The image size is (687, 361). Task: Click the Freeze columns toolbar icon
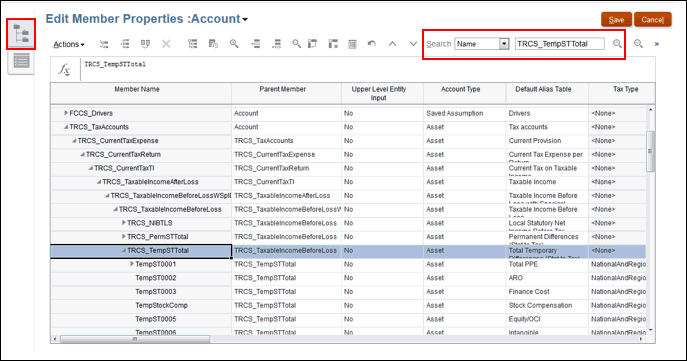312,44
